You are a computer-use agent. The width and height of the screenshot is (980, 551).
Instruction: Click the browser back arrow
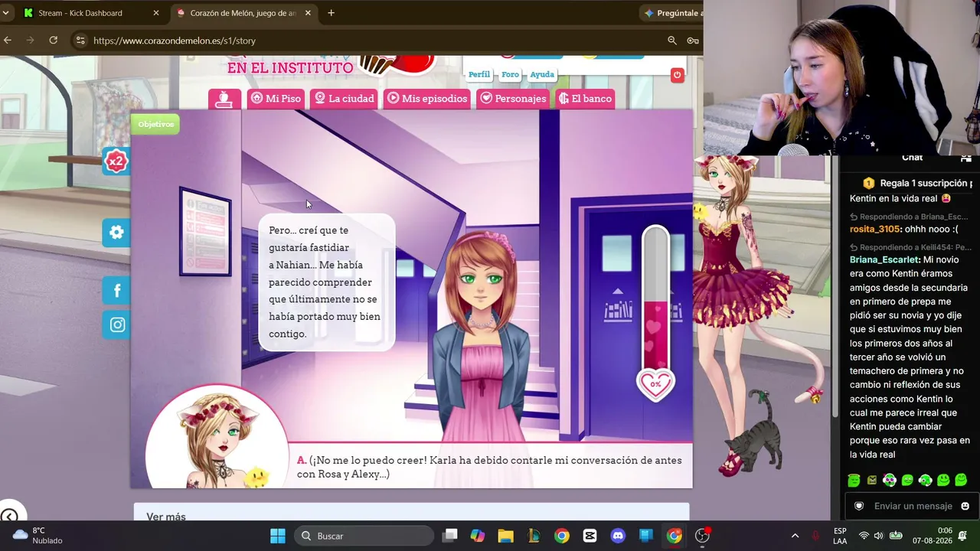pos(8,41)
